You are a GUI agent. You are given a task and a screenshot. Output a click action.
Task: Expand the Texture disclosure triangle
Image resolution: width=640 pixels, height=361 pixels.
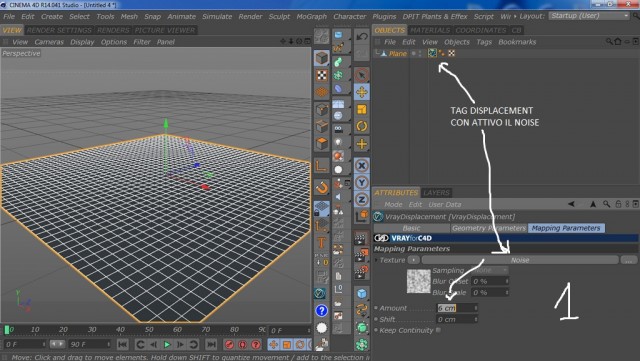[376, 260]
